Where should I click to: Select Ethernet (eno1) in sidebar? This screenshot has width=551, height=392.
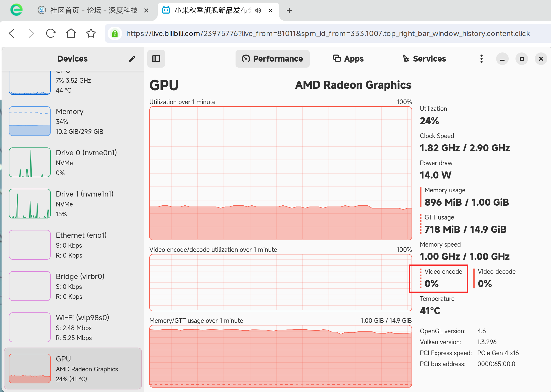click(x=73, y=245)
